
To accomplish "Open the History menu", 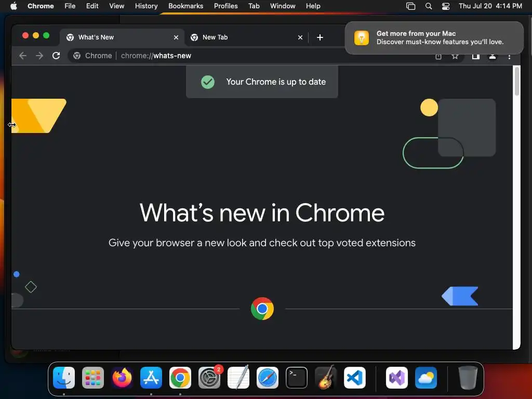I will (146, 6).
